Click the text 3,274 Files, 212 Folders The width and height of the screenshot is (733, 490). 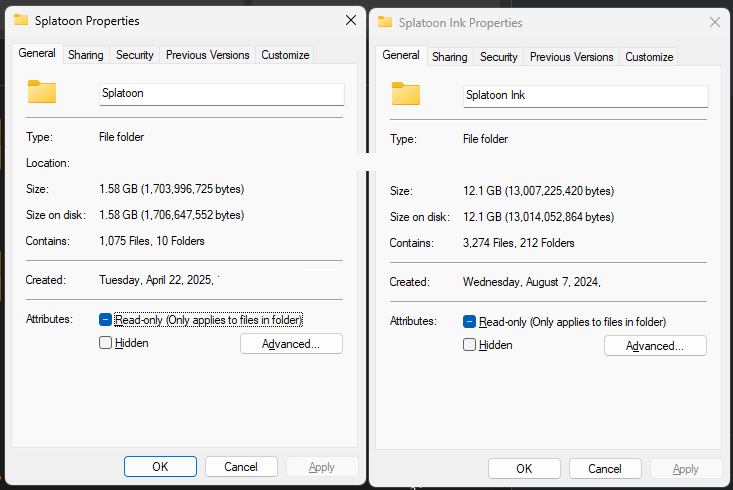[x=518, y=243]
